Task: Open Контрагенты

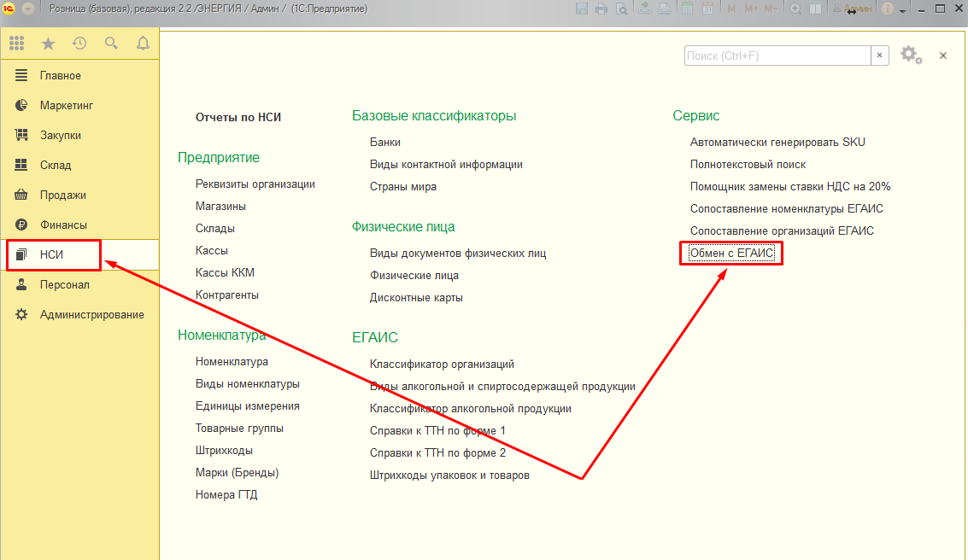Action: (227, 295)
